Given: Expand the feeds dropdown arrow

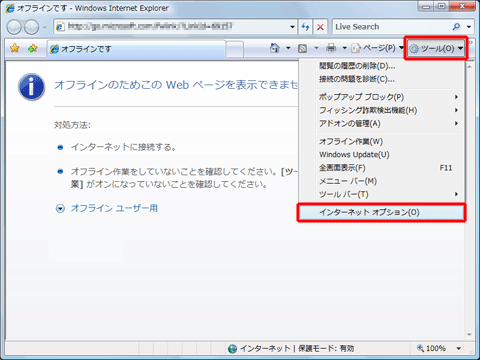Looking at the screenshot, I should [x=316, y=48].
